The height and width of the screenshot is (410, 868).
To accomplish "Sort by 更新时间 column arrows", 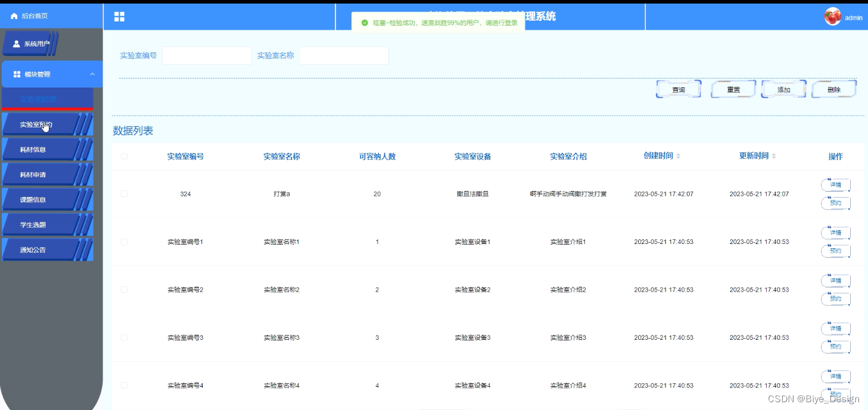I will tap(774, 156).
